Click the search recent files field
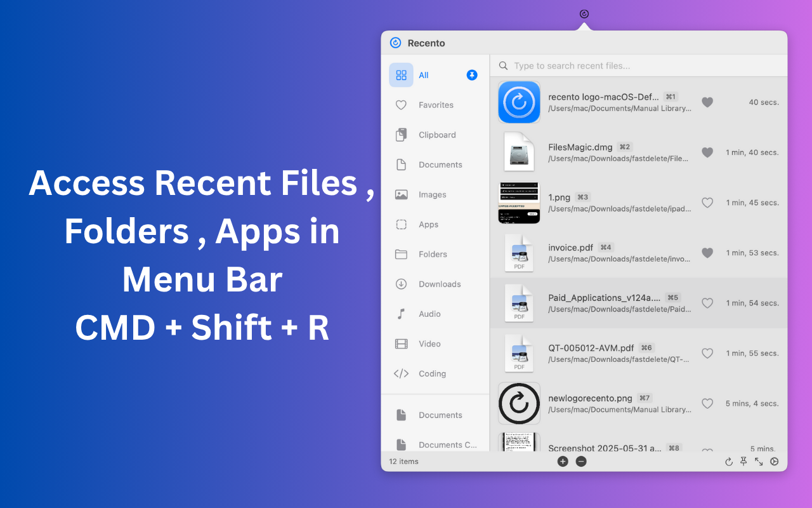The width and height of the screenshot is (812, 508). point(639,65)
